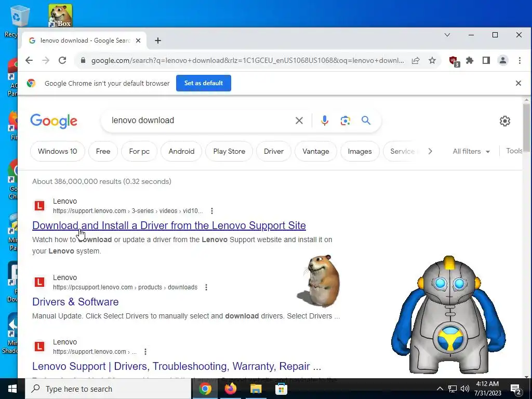532x399 pixels.
Task: Show hidden system tray icons
Action: point(440,389)
